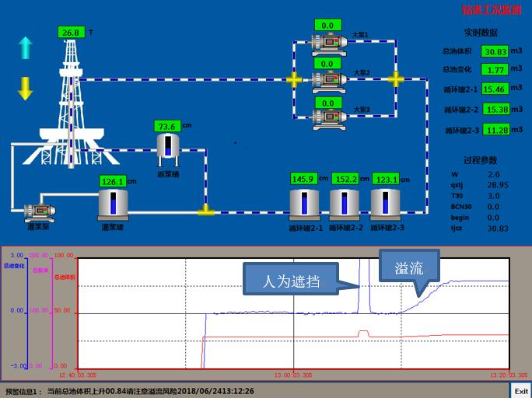Select the 大泵2 pump icon
Image resolution: width=532 pixels, height=398 pixels.
click(327, 79)
